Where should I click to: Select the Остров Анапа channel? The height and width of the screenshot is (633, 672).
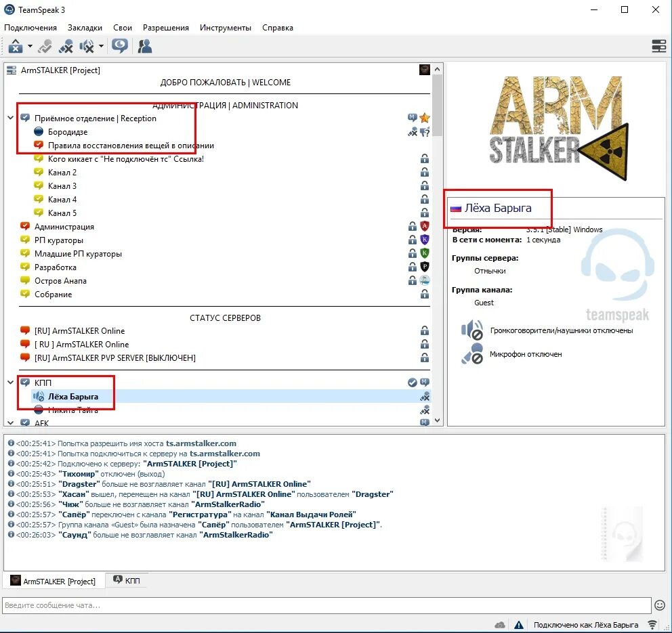click(x=60, y=281)
